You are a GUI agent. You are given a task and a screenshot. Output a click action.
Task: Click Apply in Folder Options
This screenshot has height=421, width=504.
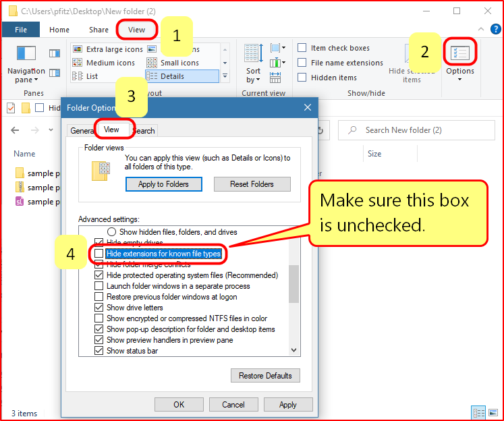click(x=288, y=404)
